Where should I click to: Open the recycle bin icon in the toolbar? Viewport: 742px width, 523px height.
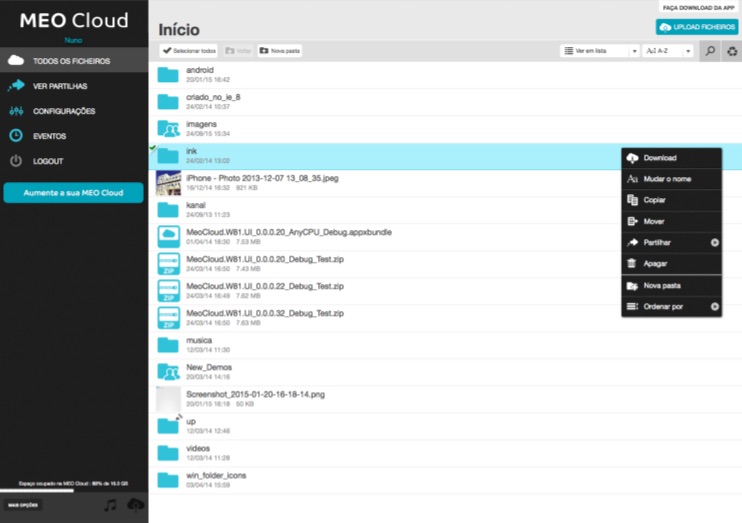click(x=732, y=51)
